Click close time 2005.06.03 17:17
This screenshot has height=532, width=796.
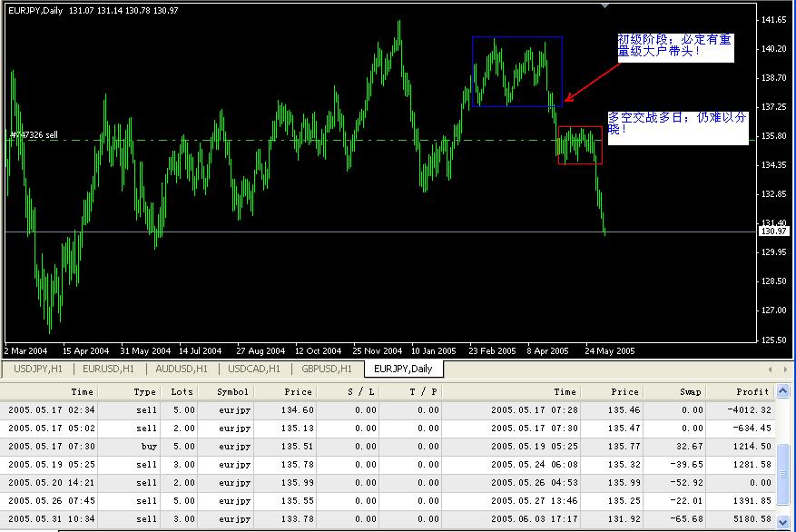[535, 519]
